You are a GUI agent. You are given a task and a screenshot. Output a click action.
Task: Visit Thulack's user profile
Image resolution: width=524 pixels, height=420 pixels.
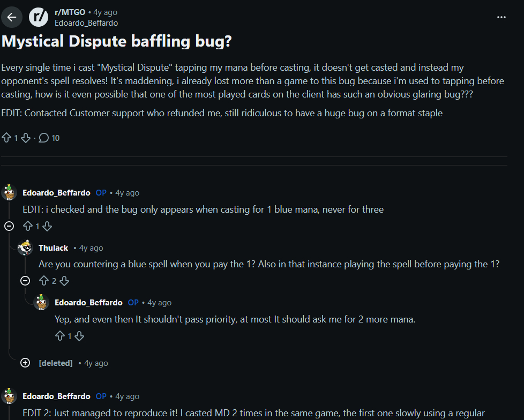[53, 248]
